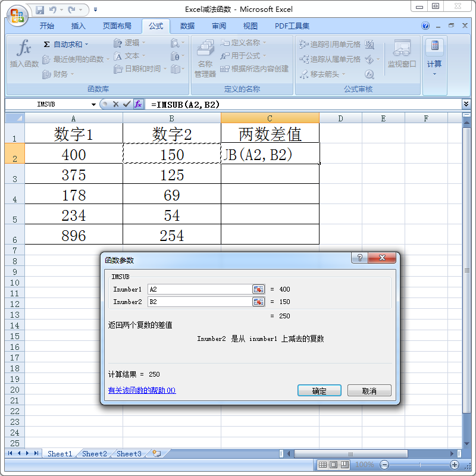Switch to Page Layout view in status bar
The width and height of the screenshot is (476, 476).
click(x=333, y=465)
